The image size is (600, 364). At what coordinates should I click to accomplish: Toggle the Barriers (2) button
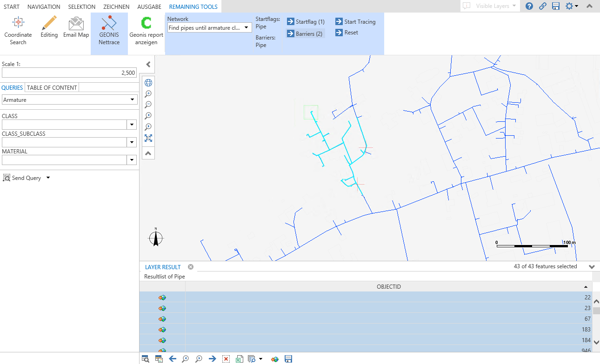click(x=305, y=33)
